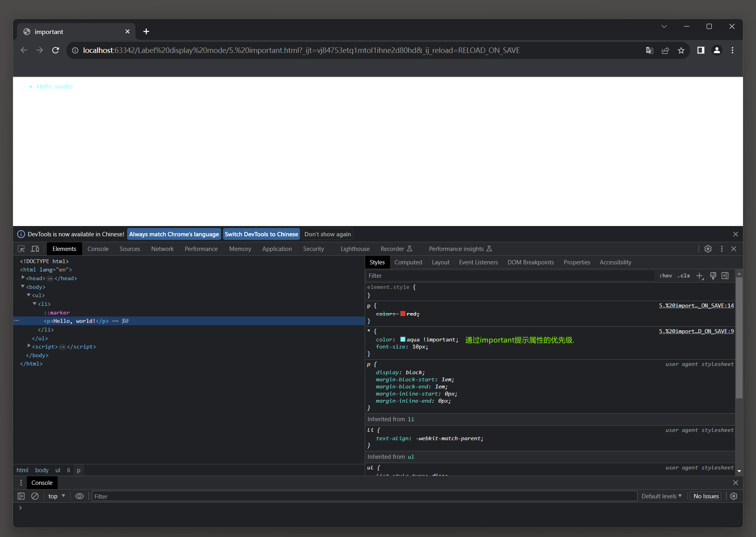
Task: Show the console sidebar icon
Action: tap(21, 496)
